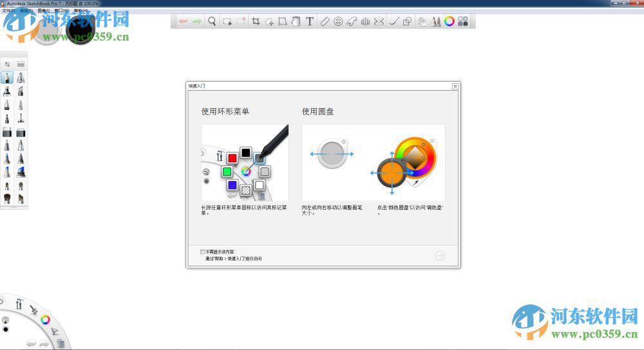Click the 使用环形菜单 heading
The height and width of the screenshot is (350, 644).
click(225, 111)
